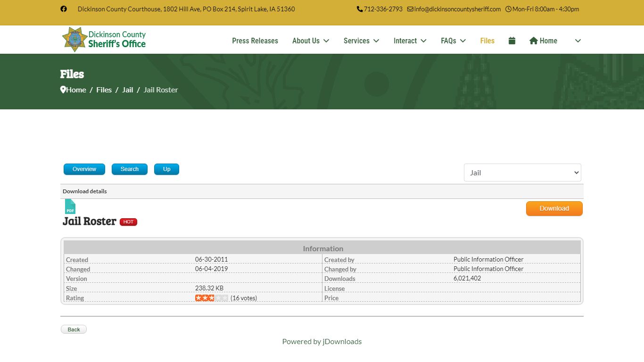Click the envelope icon beside the email address
644x362 pixels.
pyautogui.click(x=410, y=9)
